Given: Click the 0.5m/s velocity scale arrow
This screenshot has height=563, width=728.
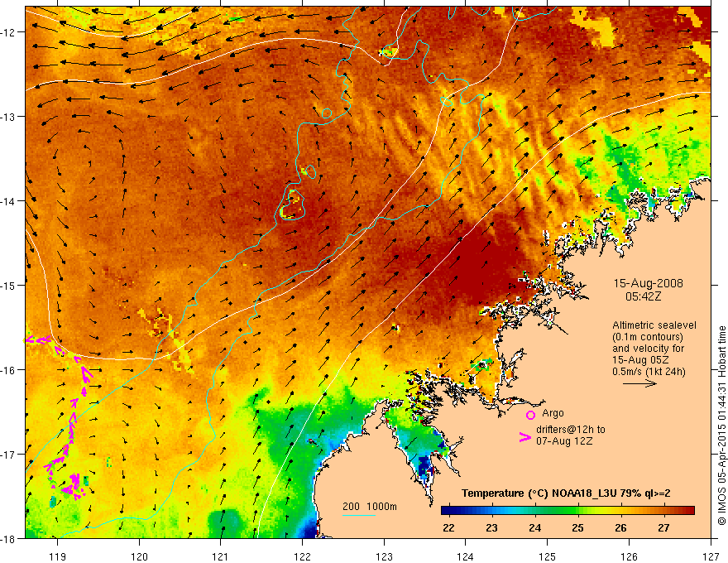Looking at the screenshot, I should click(x=639, y=383).
